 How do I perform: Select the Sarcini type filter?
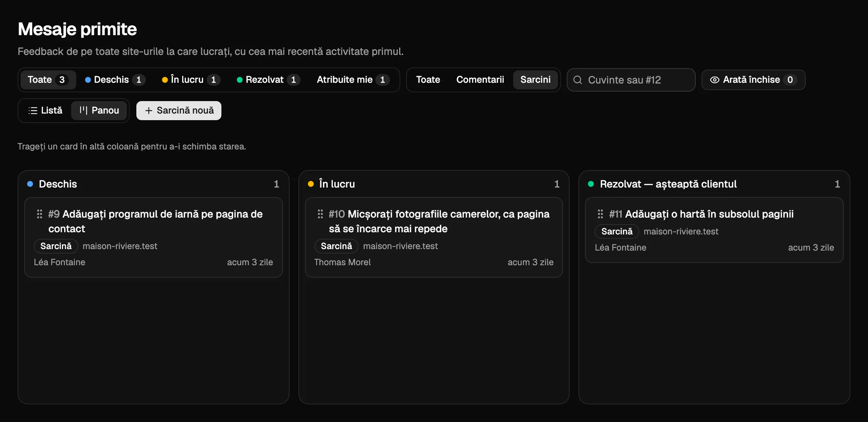click(535, 80)
